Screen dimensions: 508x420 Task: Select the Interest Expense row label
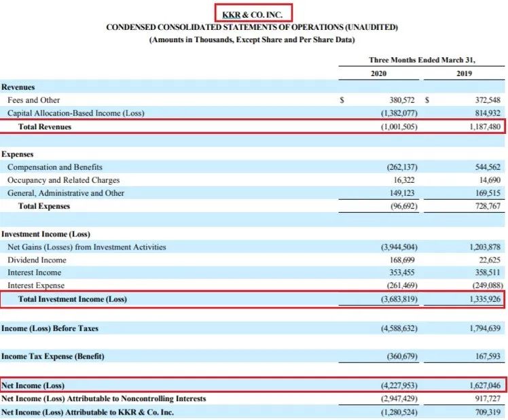tap(36, 286)
